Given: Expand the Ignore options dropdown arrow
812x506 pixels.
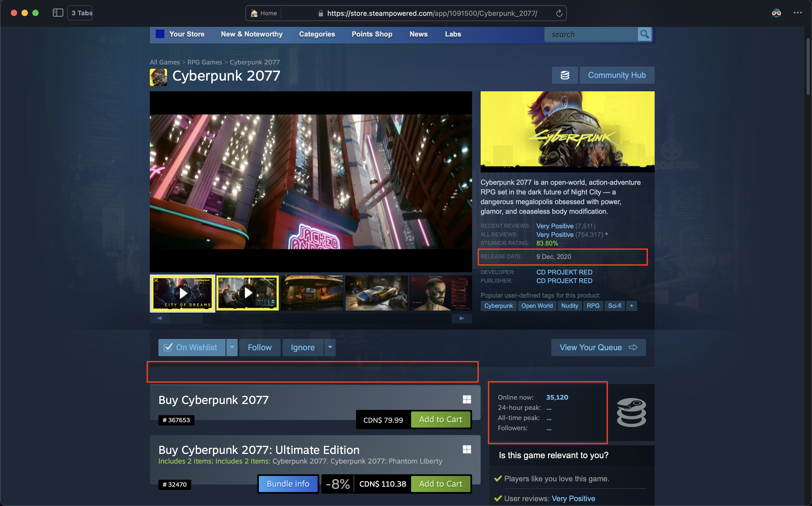Looking at the screenshot, I should click(330, 347).
